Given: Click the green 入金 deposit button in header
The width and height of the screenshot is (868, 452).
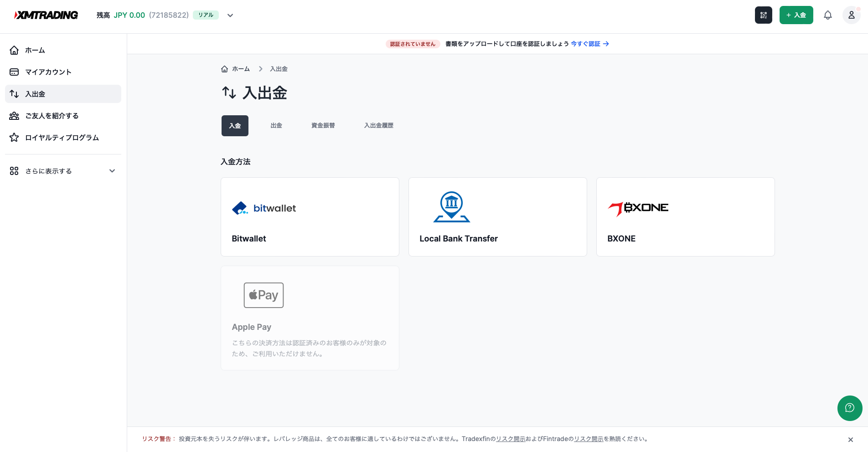Looking at the screenshot, I should tap(796, 15).
